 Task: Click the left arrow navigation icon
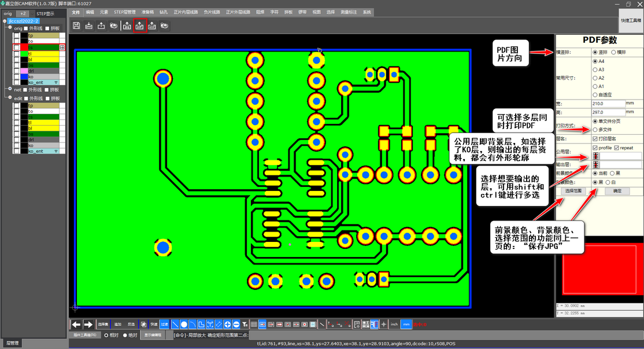(76, 324)
